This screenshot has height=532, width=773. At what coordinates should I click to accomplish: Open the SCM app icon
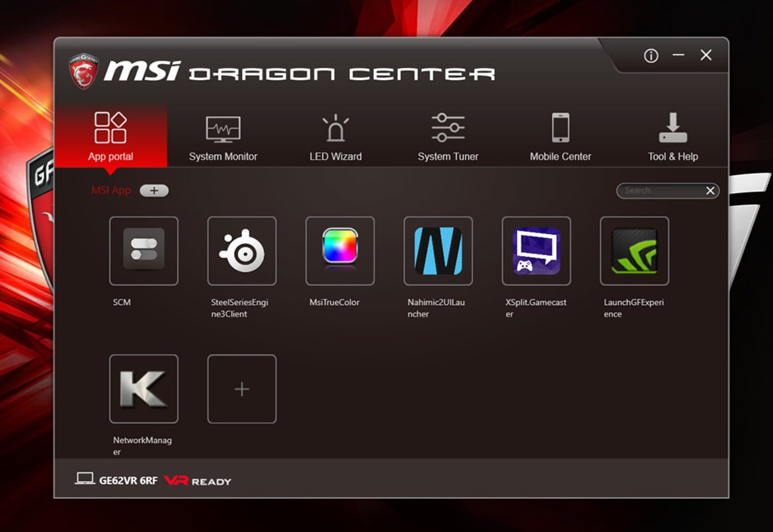(x=143, y=250)
